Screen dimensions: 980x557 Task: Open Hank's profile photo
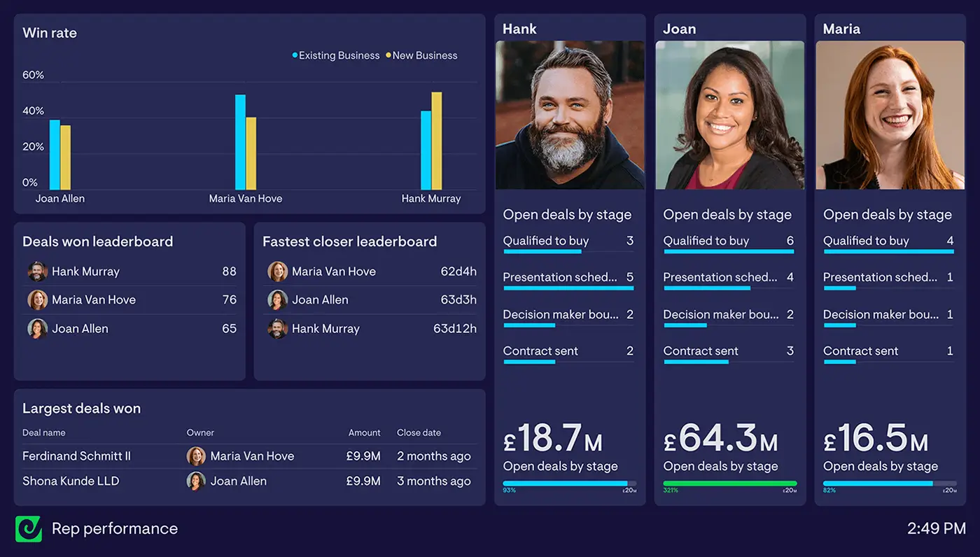pos(570,115)
